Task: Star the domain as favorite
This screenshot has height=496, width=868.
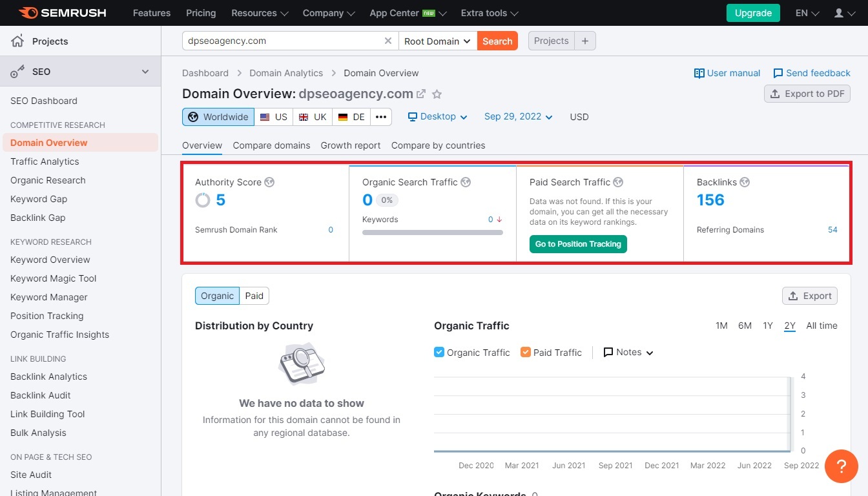Action: 437,94
